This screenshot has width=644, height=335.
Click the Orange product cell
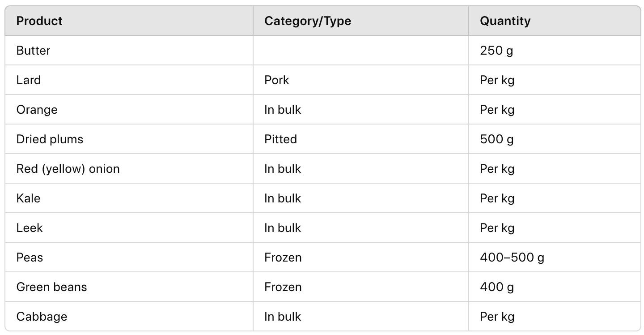[x=37, y=110]
